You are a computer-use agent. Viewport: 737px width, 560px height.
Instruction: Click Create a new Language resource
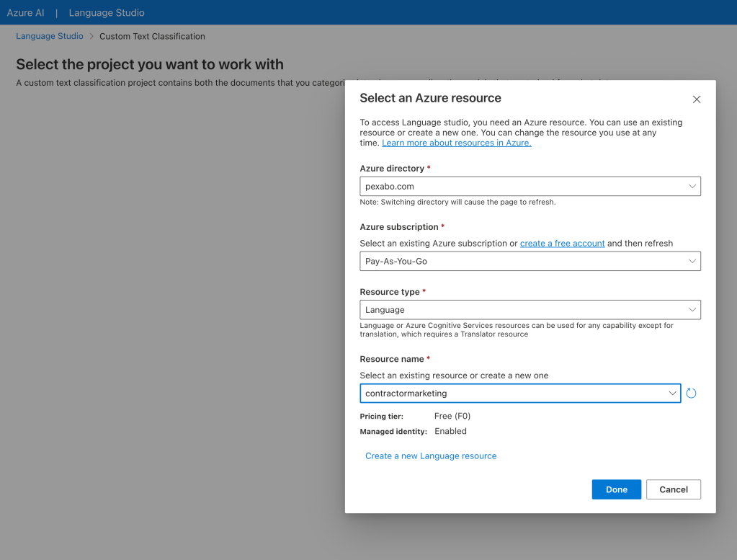point(431,455)
